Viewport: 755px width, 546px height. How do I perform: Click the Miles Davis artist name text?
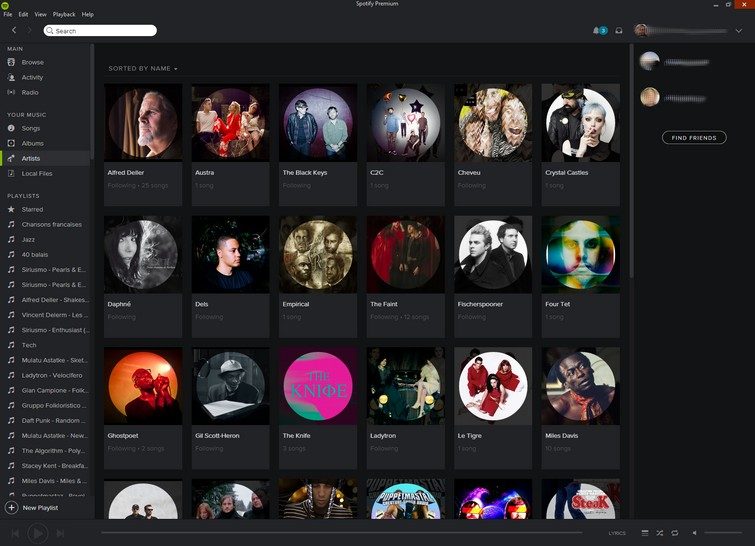click(x=561, y=436)
